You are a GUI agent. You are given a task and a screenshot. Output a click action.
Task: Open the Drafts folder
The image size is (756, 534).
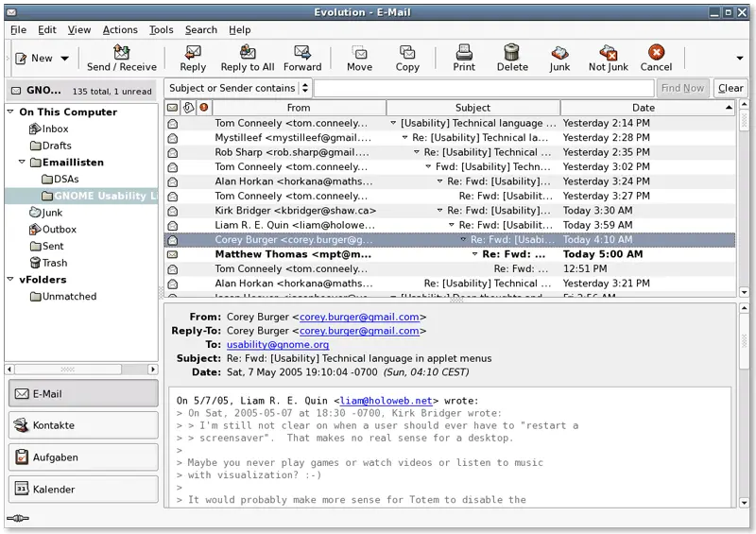[51, 146]
